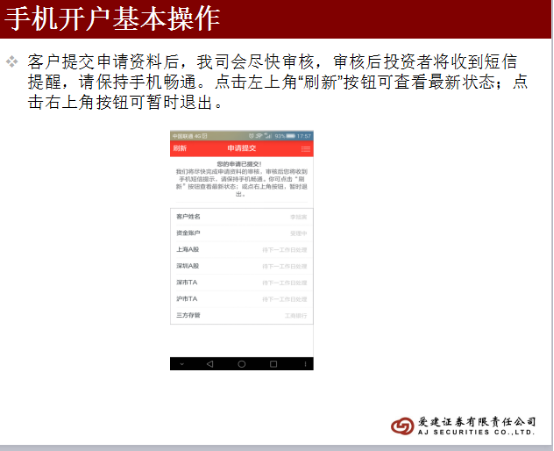554x451 pixels.
Task: Select the 资金账户 row
Action: click(242, 233)
